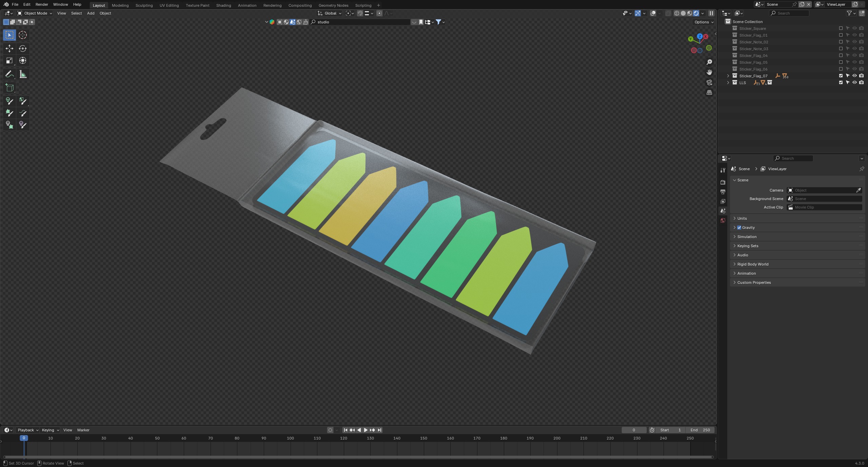Open the Output properties tab
Screen dimensions: 868x467
(x=723, y=192)
